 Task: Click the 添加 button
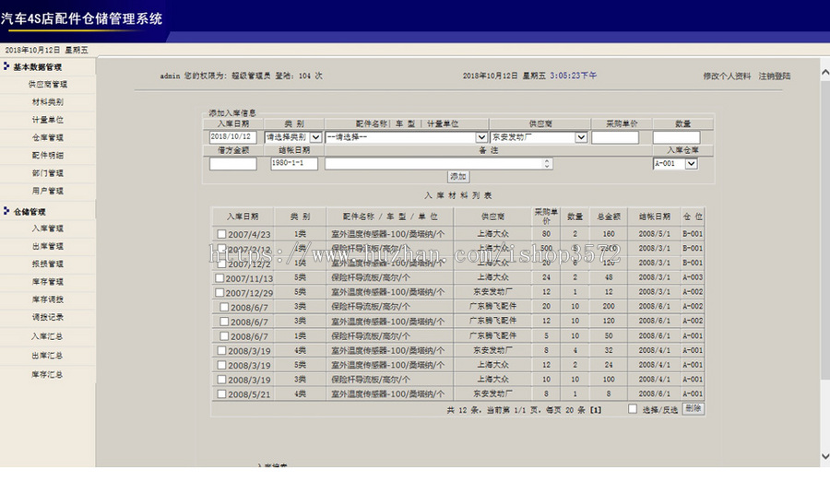(x=457, y=177)
